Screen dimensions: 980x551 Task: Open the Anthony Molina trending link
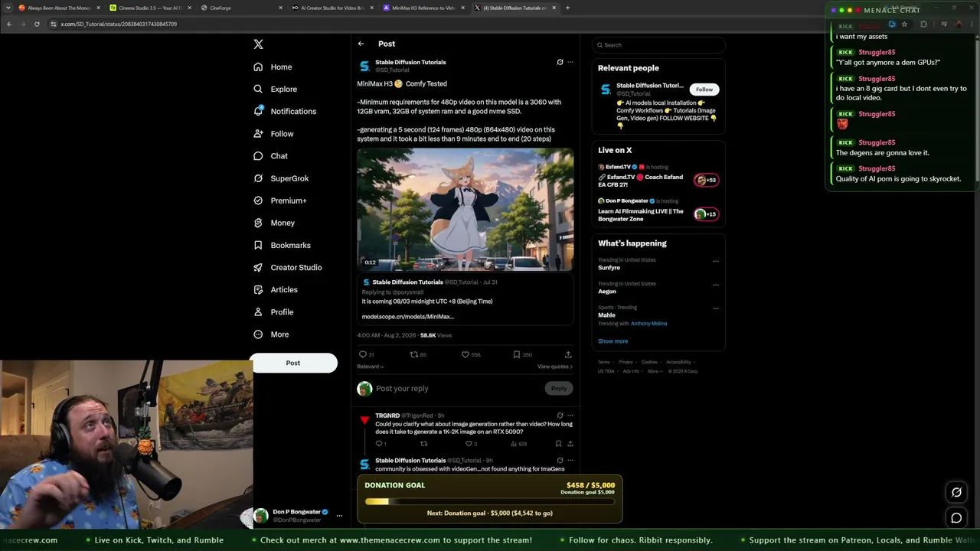[x=648, y=324]
